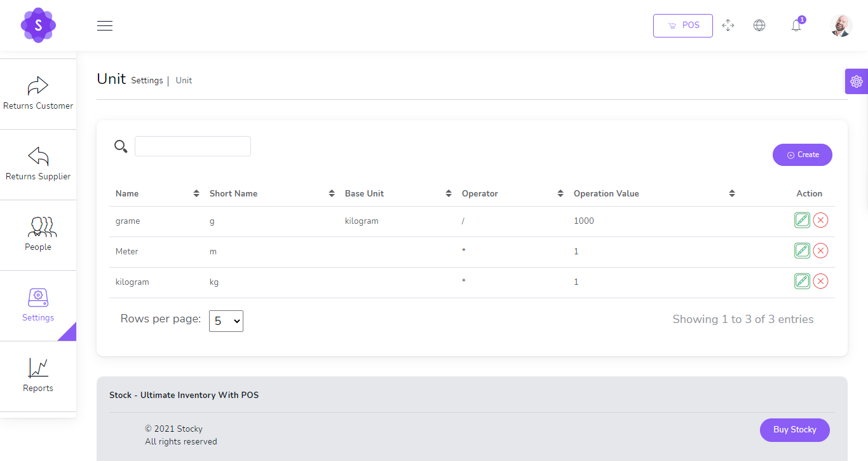Enter fullscreen mode via arrows icon
Viewport: 868px width, 461px height.
point(728,25)
